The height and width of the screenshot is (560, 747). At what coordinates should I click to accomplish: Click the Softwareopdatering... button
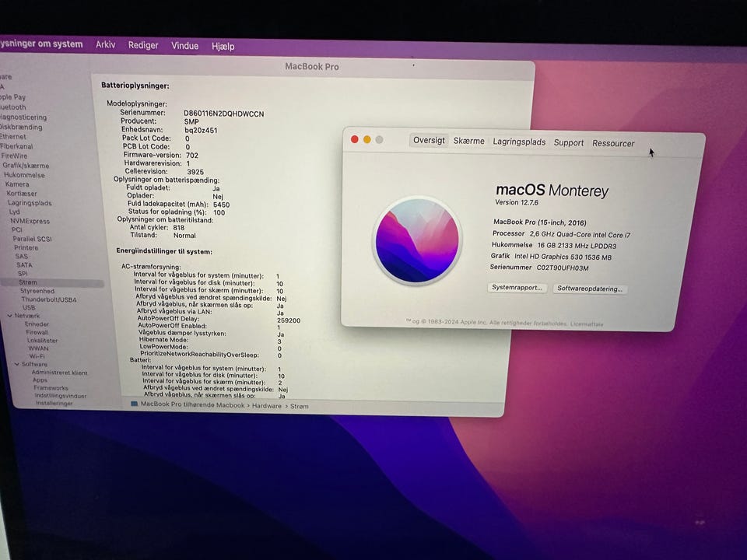point(590,289)
